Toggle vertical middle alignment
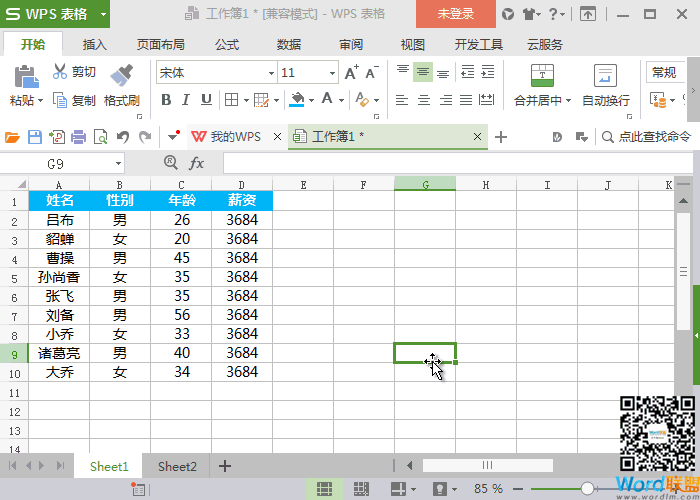This screenshot has width=700, height=500. click(423, 72)
